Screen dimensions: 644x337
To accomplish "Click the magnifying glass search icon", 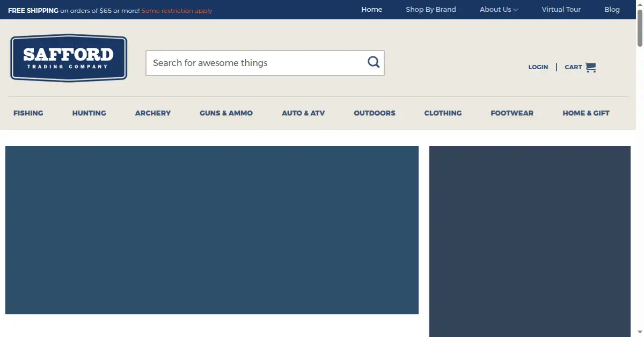I will [x=374, y=62].
